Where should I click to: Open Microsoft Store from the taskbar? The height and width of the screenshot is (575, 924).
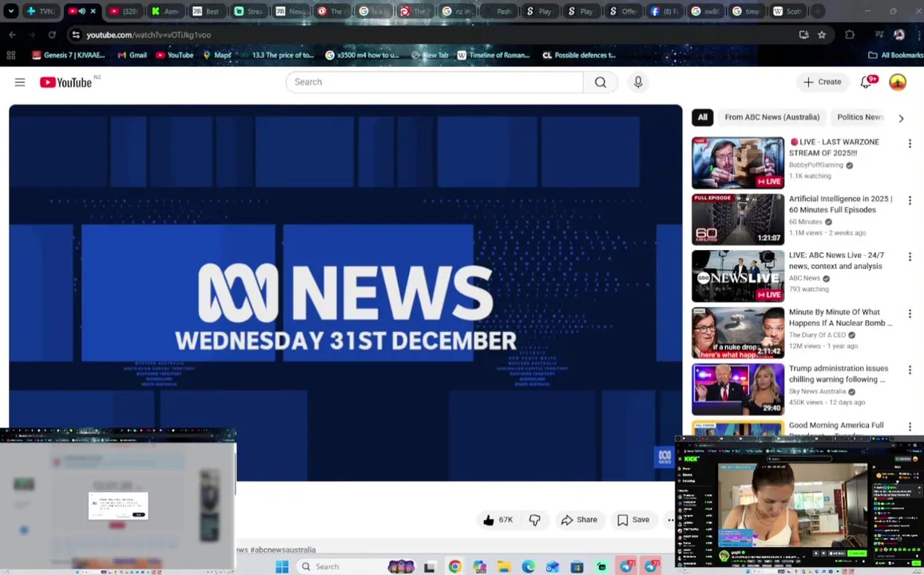pos(577,566)
